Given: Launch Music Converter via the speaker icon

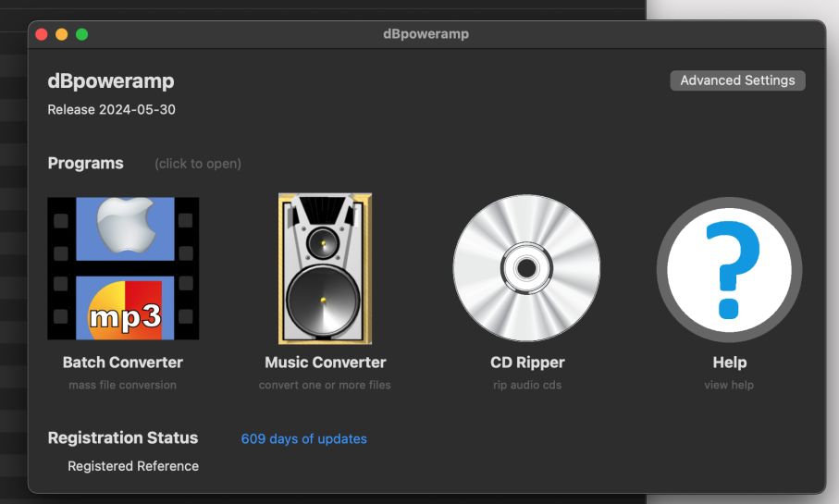Looking at the screenshot, I should (325, 268).
